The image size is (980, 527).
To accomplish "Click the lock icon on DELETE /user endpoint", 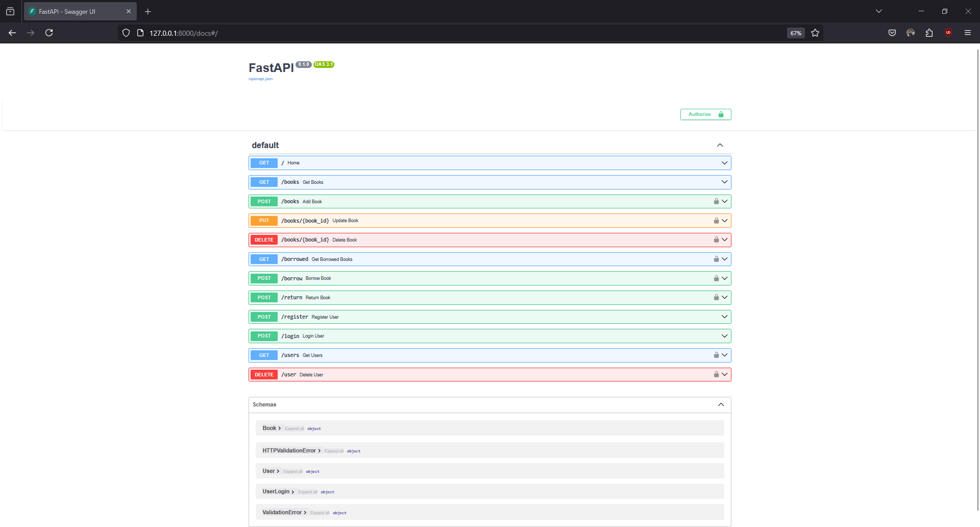I will tap(716, 374).
